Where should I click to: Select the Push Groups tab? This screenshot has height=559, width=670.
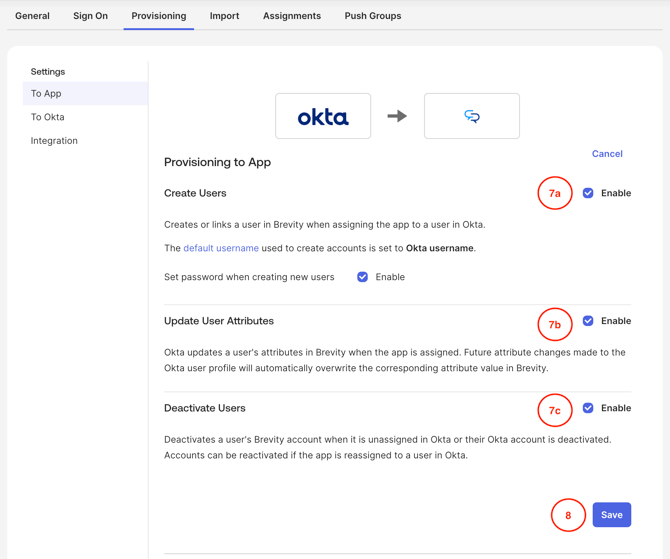click(372, 16)
